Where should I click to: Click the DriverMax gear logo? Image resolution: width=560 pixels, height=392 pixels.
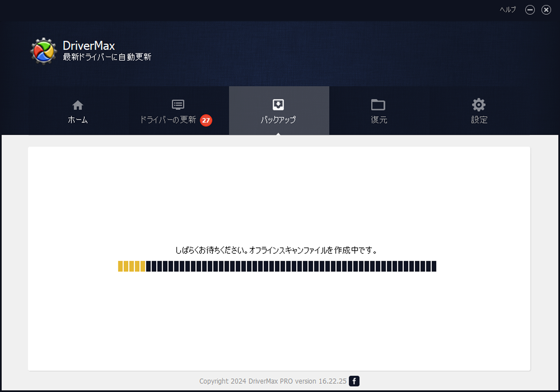coord(43,51)
